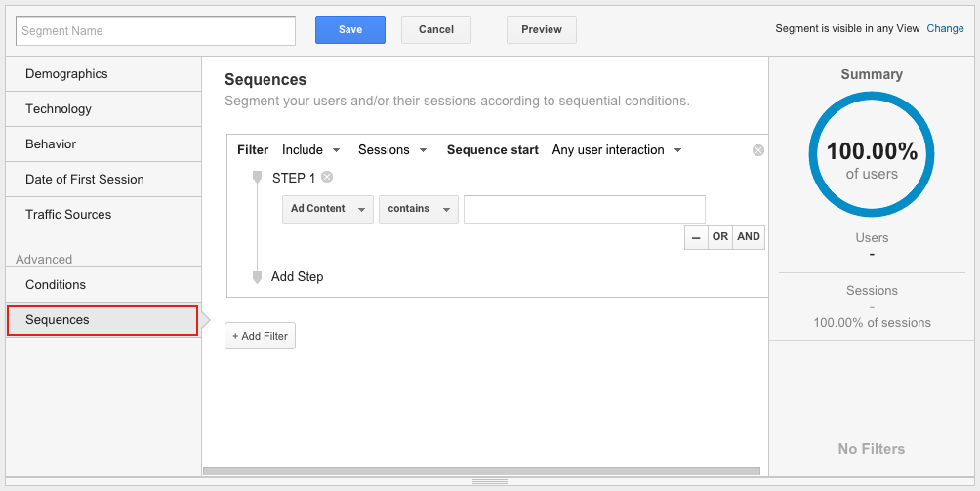980x491 pixels.
Task: Click the horizontal scrollbar below the filter
Action: 485,471
